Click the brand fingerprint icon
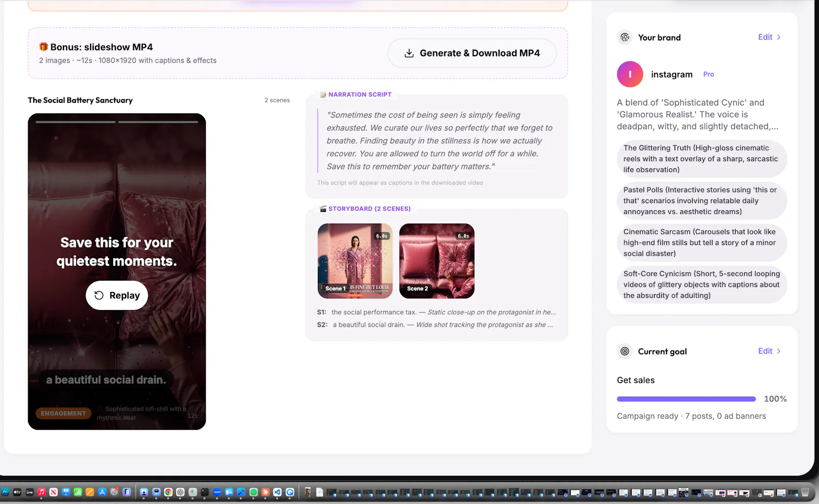This screenshot has width=819, height=504. click(624, 37)
